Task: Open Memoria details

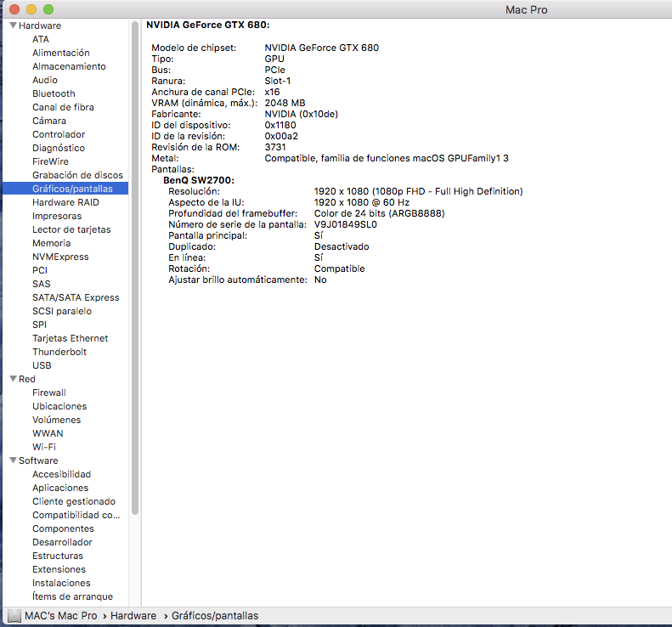Action: [52, 243]
